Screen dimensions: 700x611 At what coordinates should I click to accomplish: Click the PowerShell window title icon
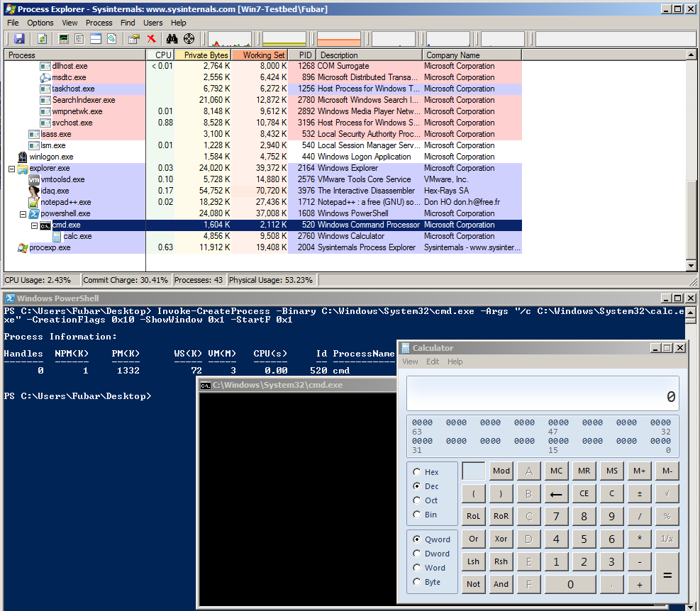[x=10, y=298]
